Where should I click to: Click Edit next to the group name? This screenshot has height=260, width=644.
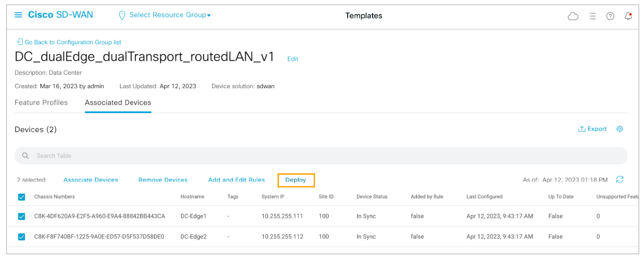[x=293, y=59]
